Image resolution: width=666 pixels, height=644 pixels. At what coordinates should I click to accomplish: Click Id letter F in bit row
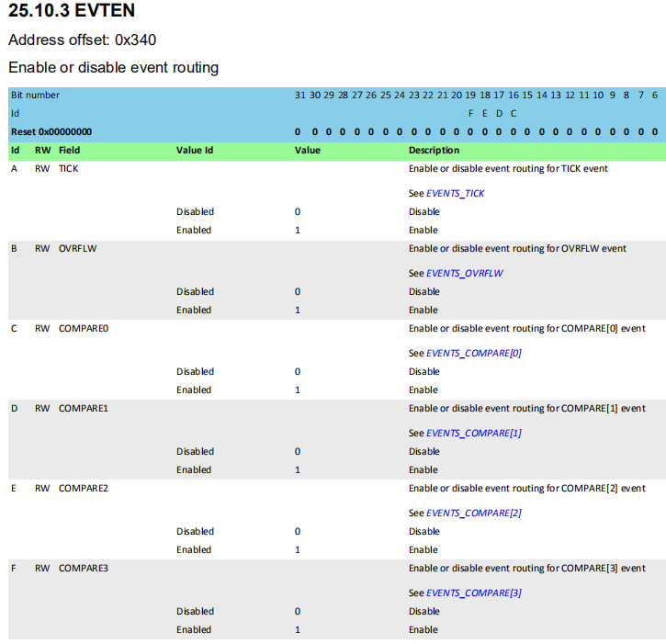(470, 113)
